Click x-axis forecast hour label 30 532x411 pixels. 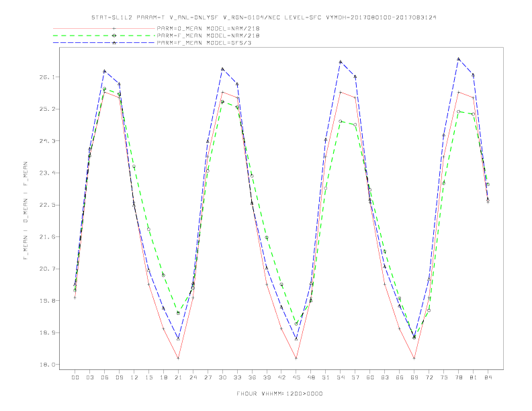point(222,377)
